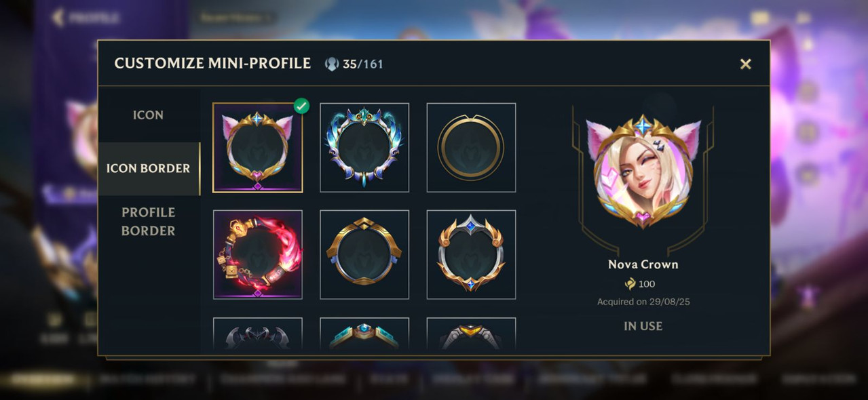Pick the dark winged border in bottom row
This screenshot has width=868, height=400.
pos(258,334)
